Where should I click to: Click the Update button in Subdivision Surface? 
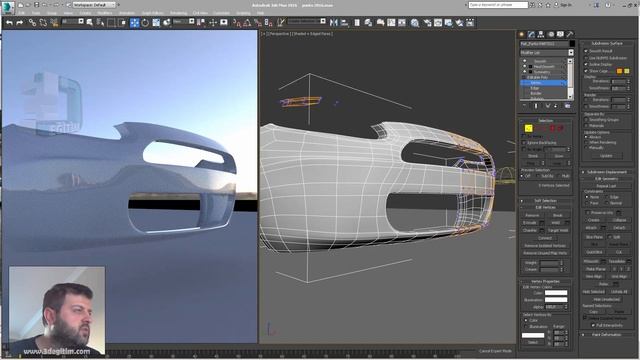(606, 156)
